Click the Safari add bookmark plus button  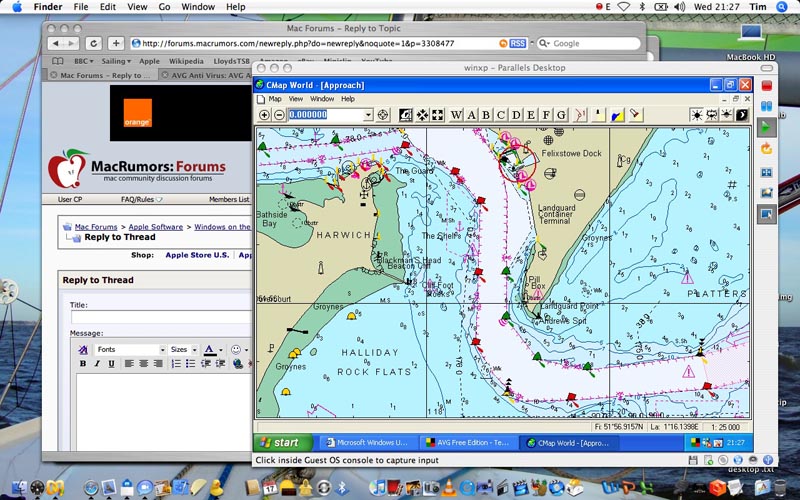(x=116, y=43)
